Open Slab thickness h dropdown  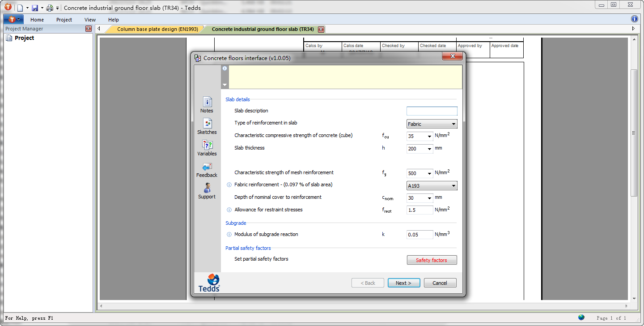click(430, 149)
